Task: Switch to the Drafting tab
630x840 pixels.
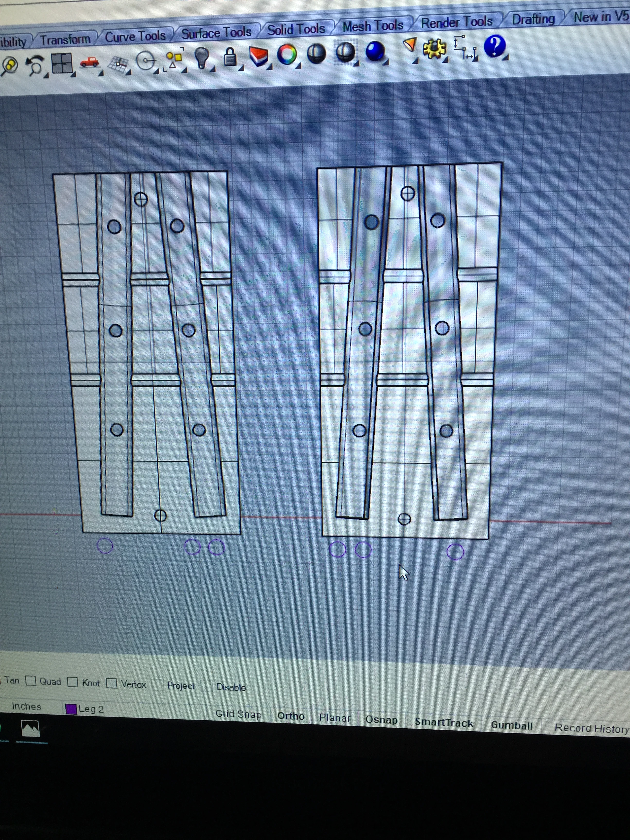Action: pos(533,19)
